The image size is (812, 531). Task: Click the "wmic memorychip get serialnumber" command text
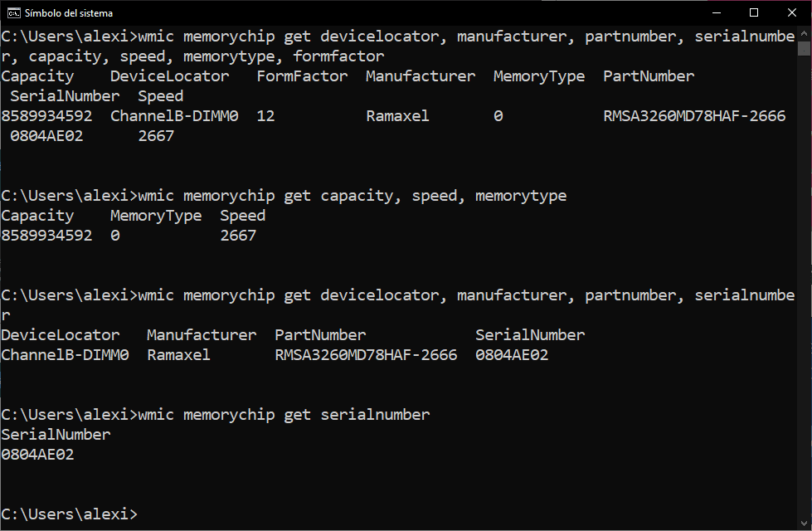tap(284, 415)
